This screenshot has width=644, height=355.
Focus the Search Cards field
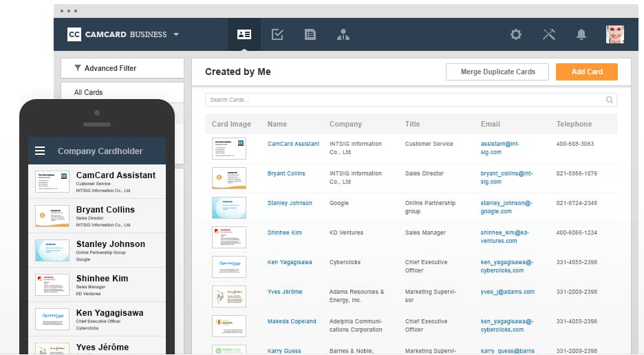[x=411, y=100]
